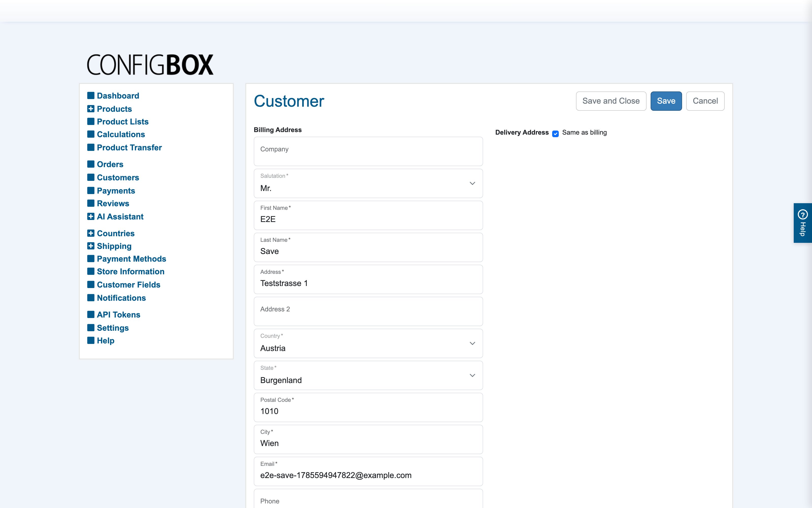Navigate to Customers in the sidebar
This screenshot has width=812, height=508.
pos(118,177)
